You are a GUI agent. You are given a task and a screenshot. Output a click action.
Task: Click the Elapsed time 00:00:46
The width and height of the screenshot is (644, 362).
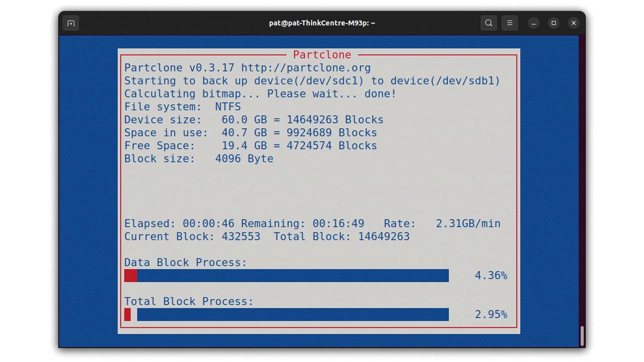click(x=208, y=224)
